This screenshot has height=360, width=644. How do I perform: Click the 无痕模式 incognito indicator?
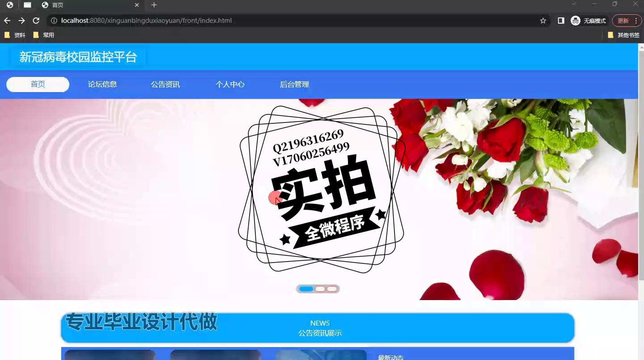[x=589, y=21]
